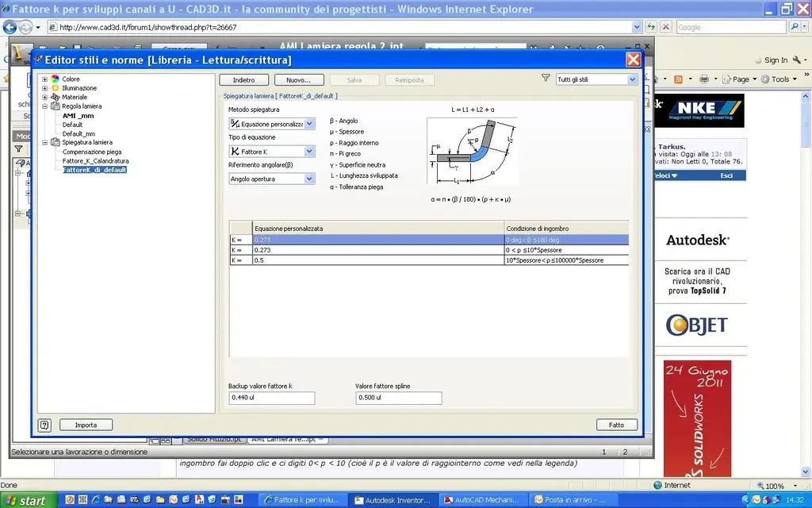Click the OBJET logo advertisement
This screenshot has width=812, height=508.
click(697, 325)
